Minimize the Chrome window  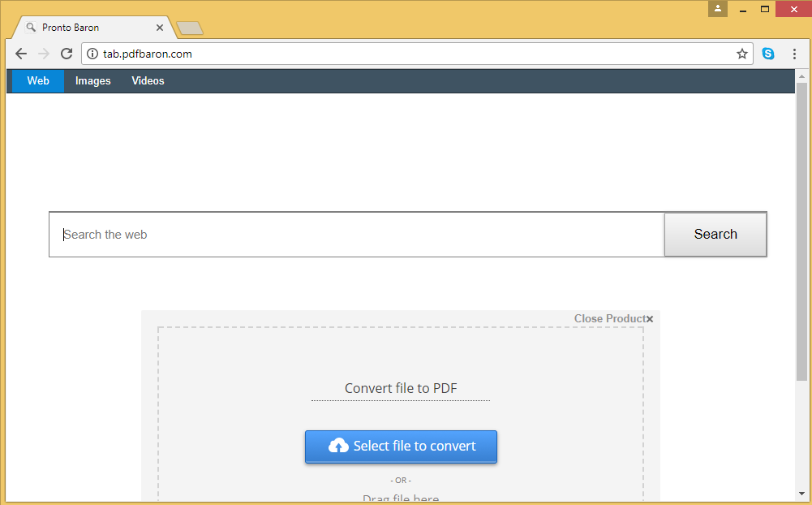click(742, 9)
